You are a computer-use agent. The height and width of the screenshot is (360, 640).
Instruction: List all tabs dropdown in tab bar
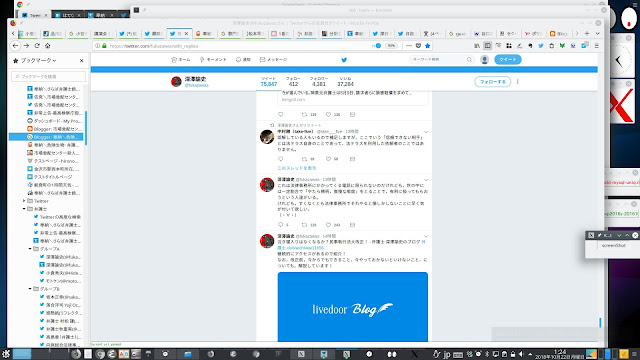598,33
